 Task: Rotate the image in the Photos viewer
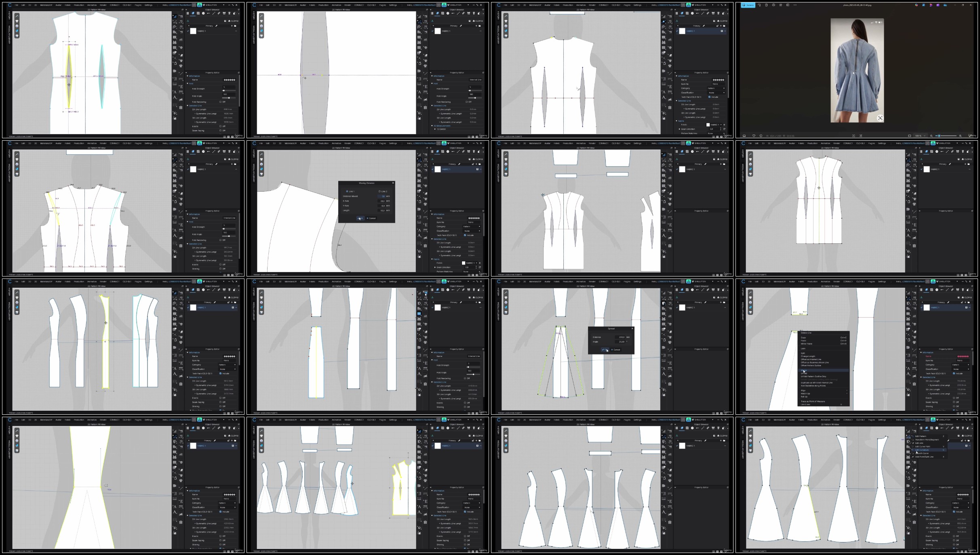pos(759,5)
